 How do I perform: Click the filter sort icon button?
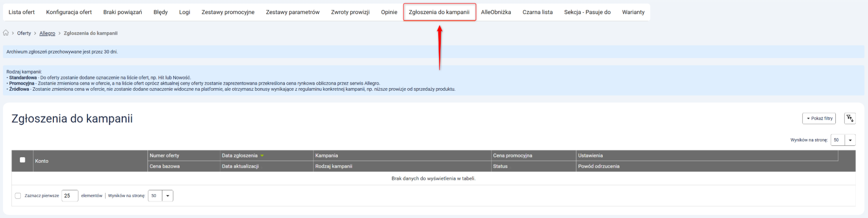pyautogui.click(x=850, y=118)
